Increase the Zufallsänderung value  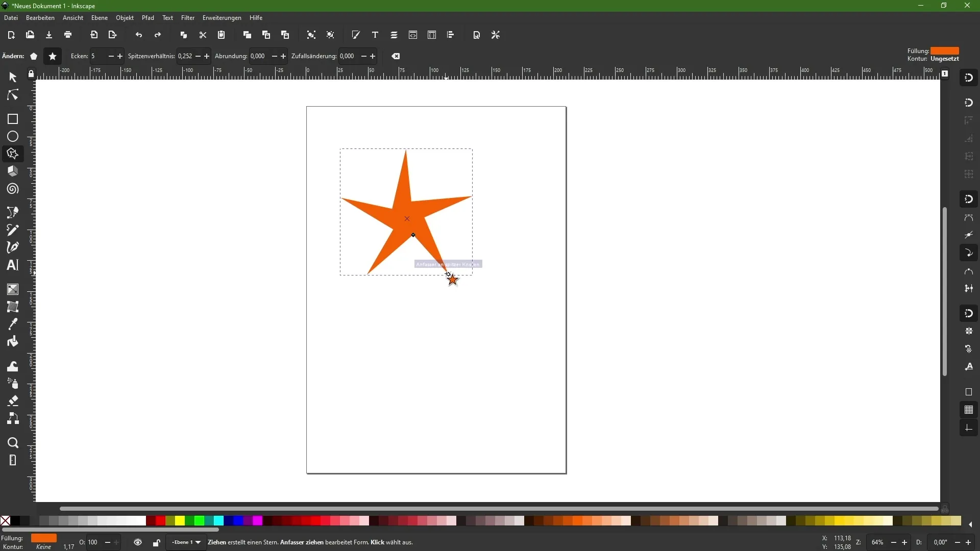point(374,56)
